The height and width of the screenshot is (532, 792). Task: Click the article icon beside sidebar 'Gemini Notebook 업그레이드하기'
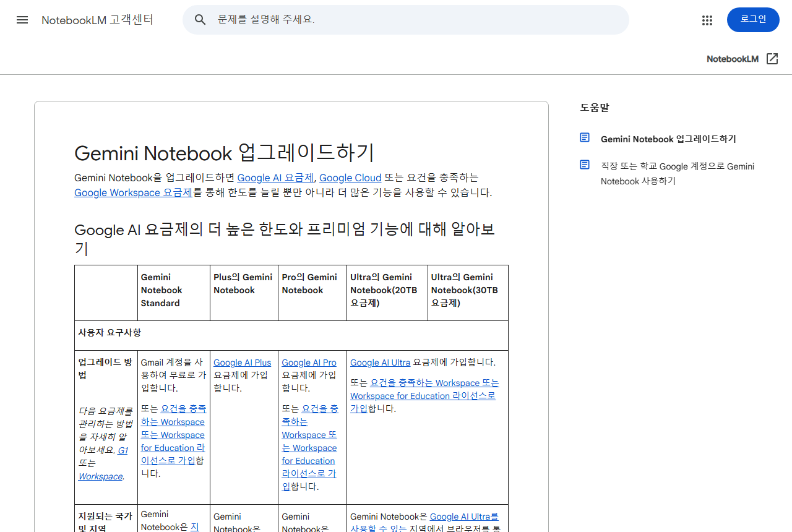click(585, 137)
